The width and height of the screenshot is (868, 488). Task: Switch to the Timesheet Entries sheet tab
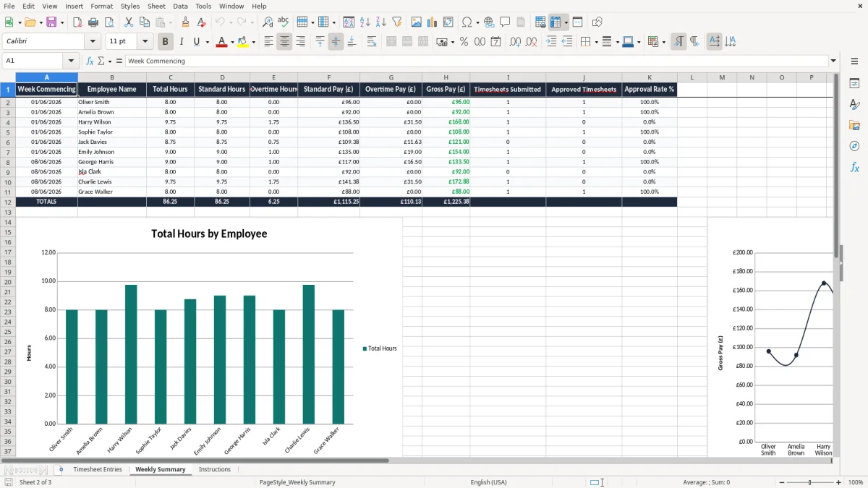point(98,470)
